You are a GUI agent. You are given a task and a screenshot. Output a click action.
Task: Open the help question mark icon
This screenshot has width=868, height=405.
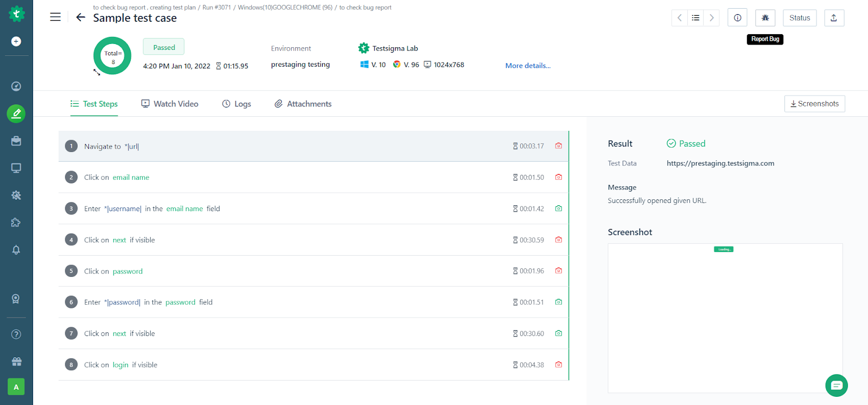(x=16, y=334)
